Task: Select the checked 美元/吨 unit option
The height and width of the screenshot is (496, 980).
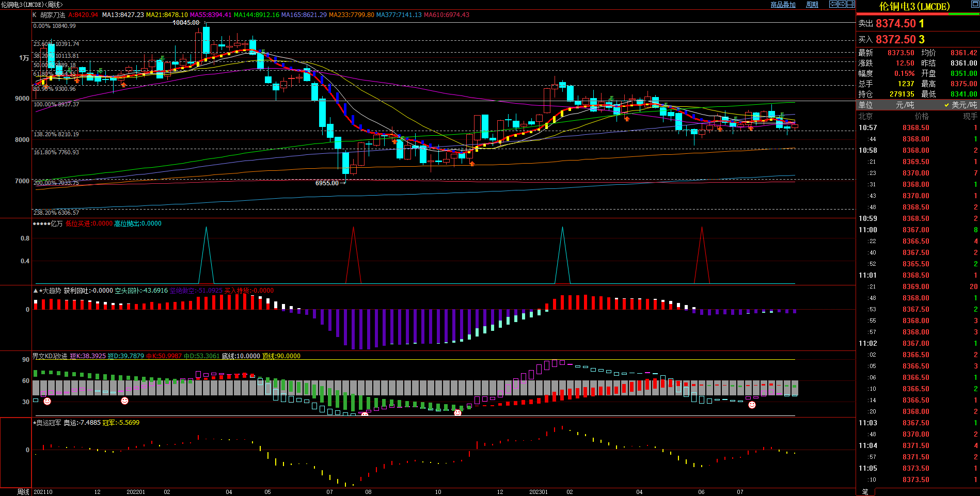Action: tap(960, 105)
